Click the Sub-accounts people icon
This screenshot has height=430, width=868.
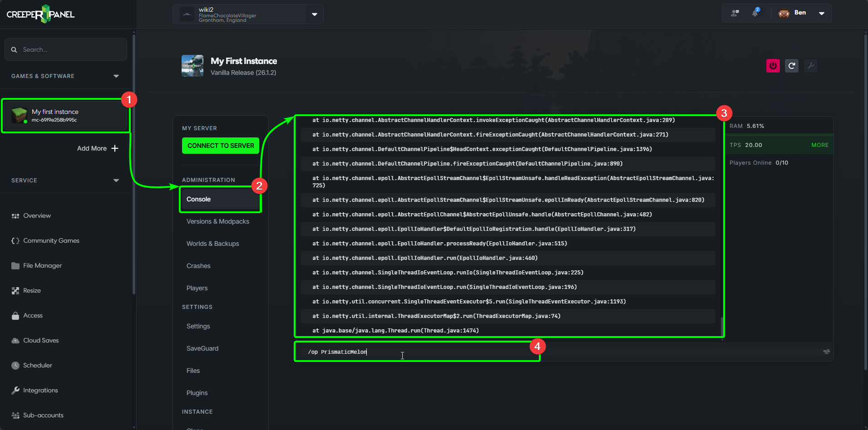(15, 415)
